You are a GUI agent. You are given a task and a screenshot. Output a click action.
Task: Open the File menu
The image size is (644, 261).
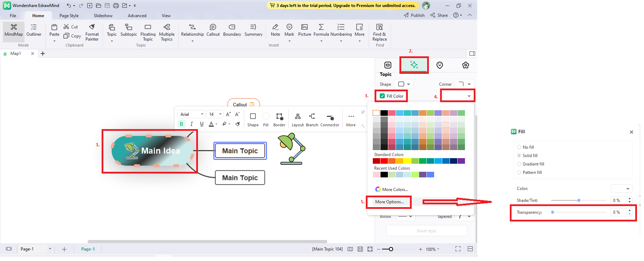[x=13, y=15]
